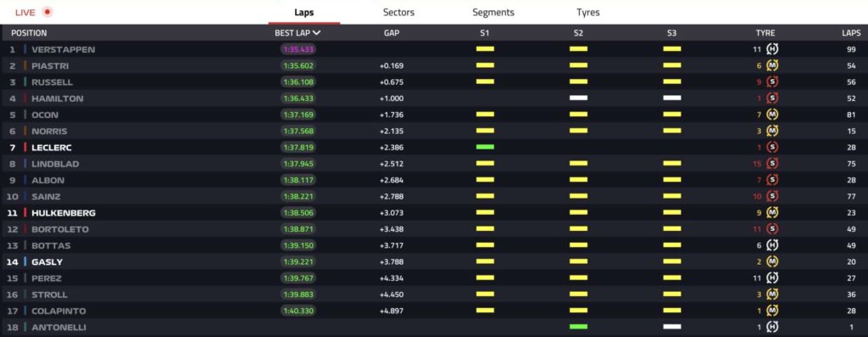Click Hulkenberg's medium tyre icon
This screenshot has width=868, height=337.
(x=772, y=213)
